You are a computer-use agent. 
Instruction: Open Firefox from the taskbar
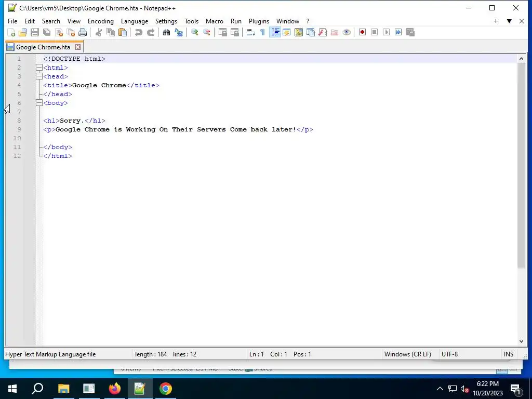(x=115, y=389)
